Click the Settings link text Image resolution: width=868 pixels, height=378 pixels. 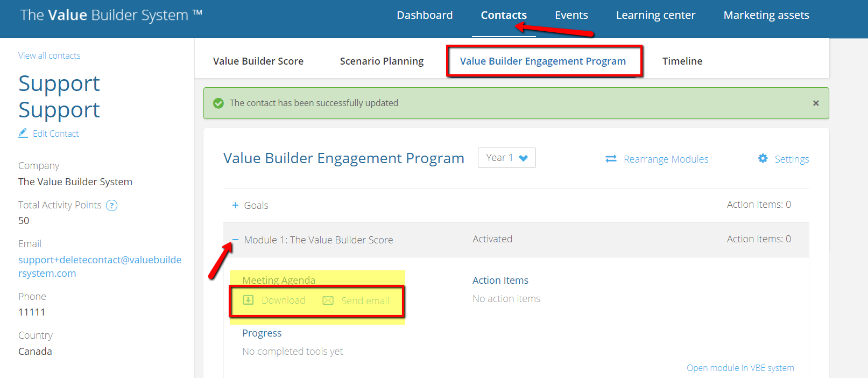click(792, 159)
